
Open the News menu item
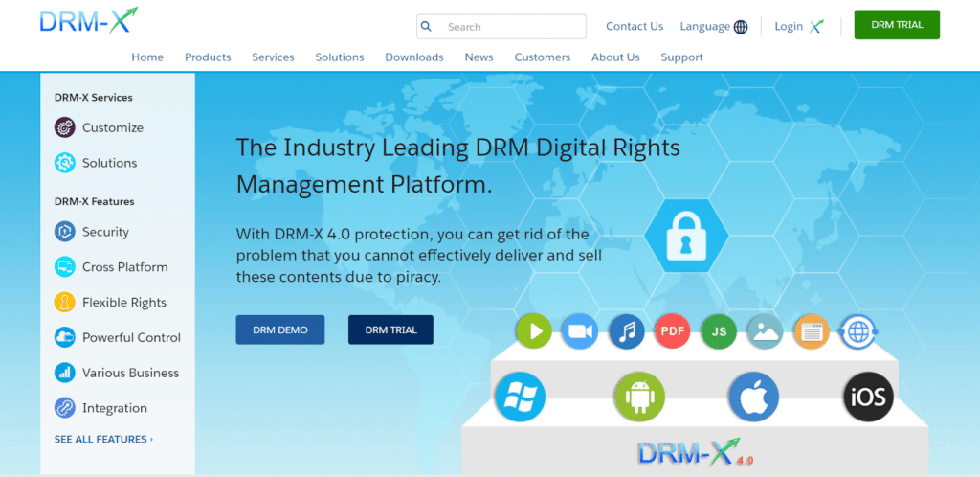coord(479,57)
